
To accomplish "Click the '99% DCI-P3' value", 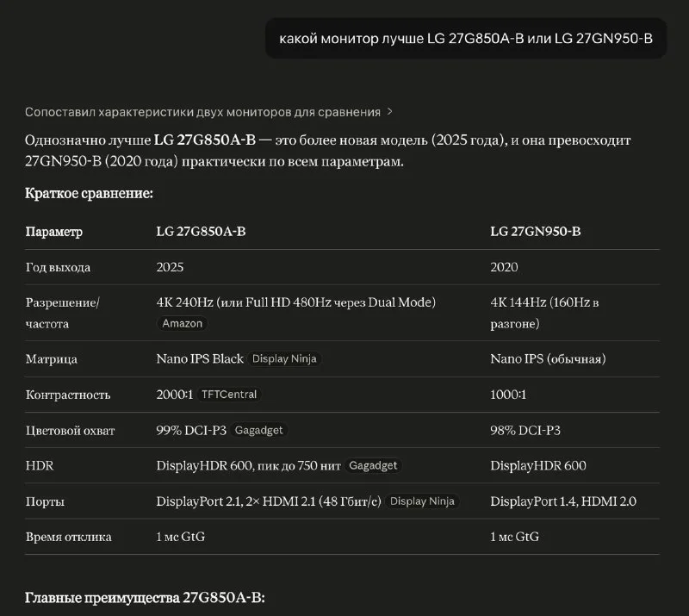I will [191, 430].
